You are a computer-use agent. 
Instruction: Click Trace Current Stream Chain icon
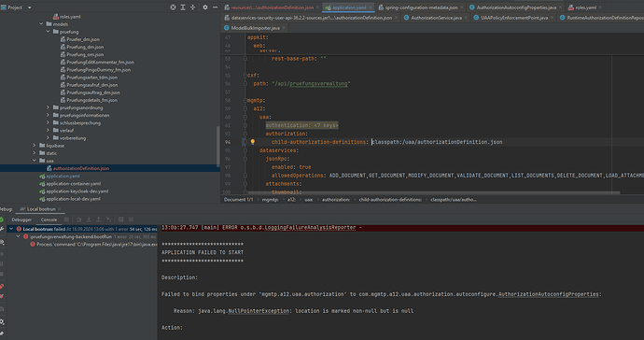pyautogui.click(x=131, y=220)
